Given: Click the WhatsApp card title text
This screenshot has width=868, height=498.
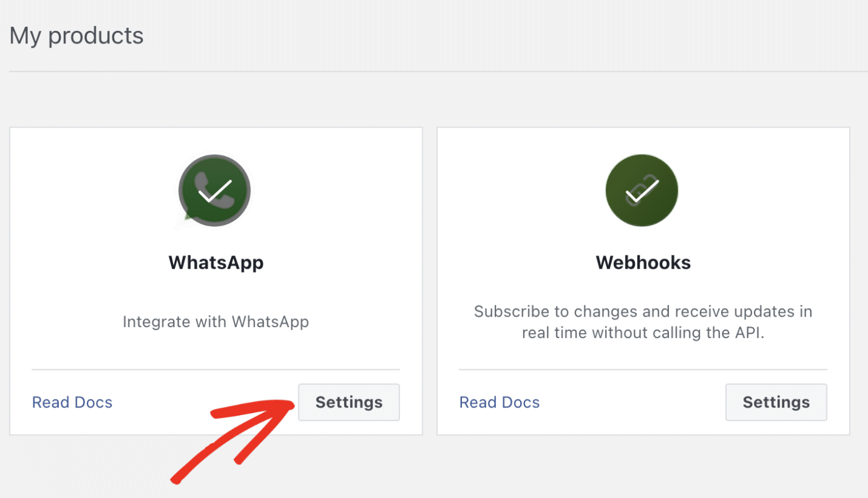Looking at the screenshot, I should (x=216, y=262).
